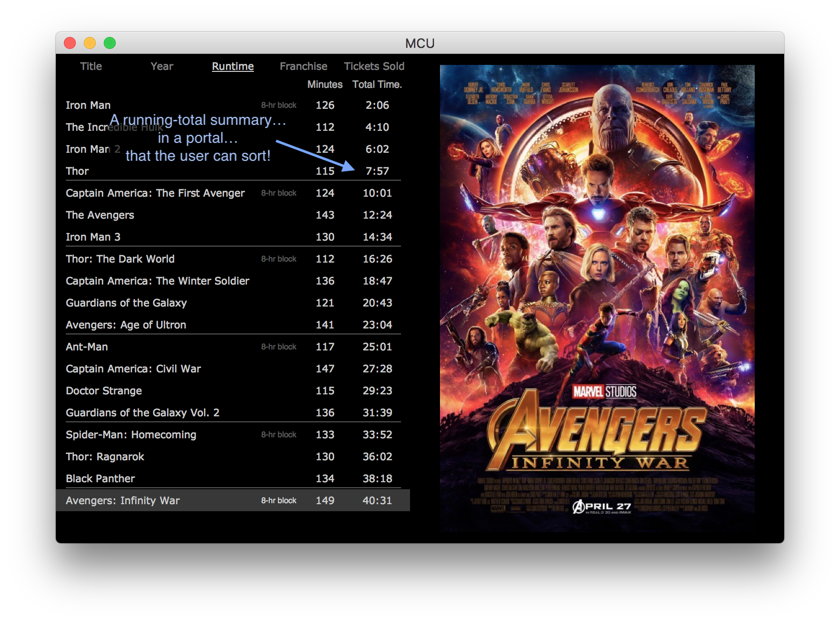Pick Guardians of the Galaxy Vol. 2
The height and width of the screenshot is (623, 840).
coord(143,413)
